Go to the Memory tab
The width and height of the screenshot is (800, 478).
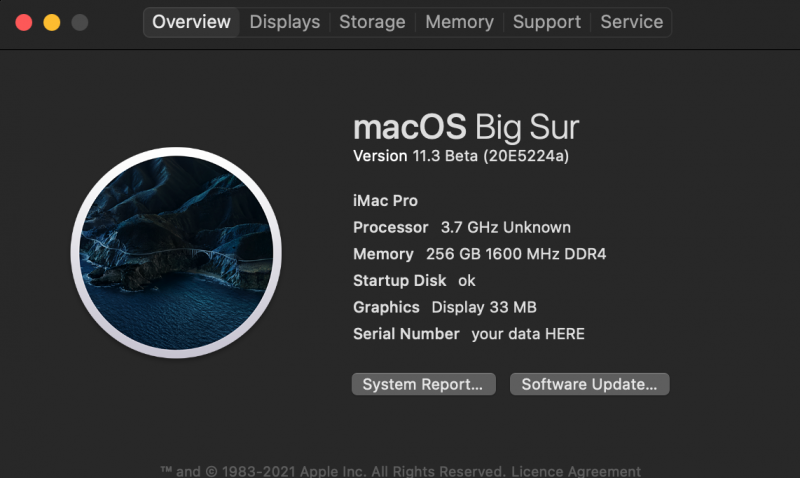tap(459, 22)
